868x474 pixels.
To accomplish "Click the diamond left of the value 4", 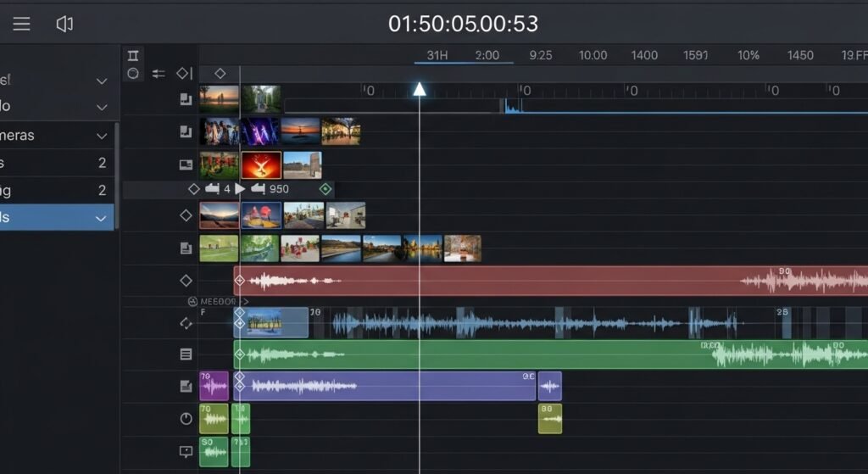I will click(193, 189).
